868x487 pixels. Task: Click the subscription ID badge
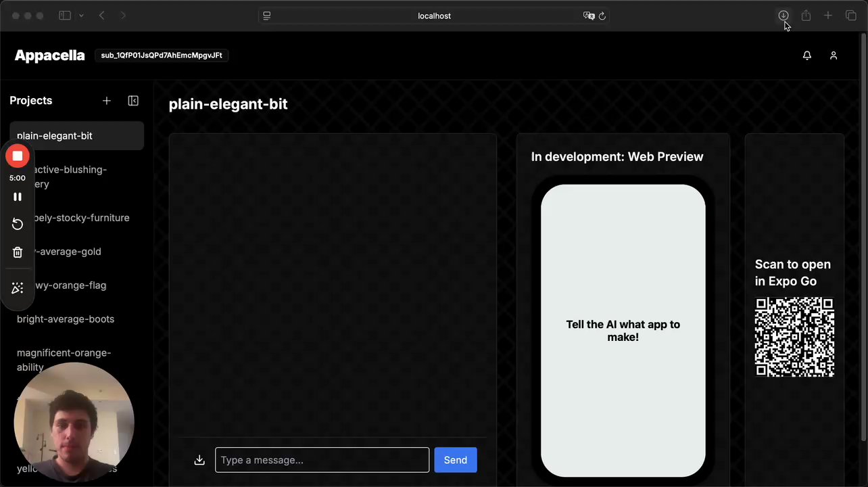tap(162, 55)
